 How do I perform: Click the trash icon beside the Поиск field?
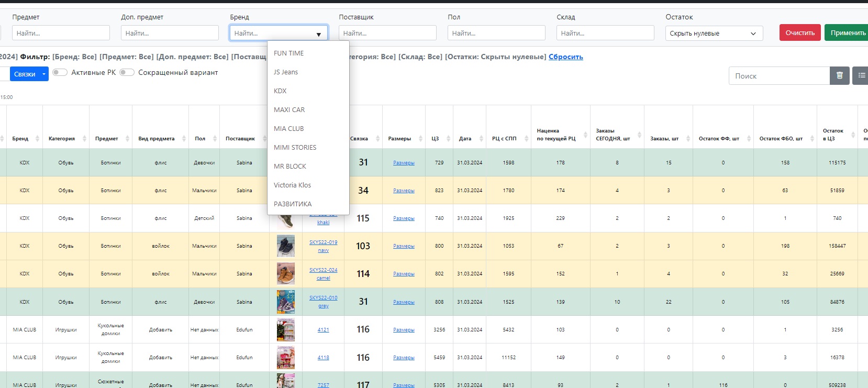[839, 76]
